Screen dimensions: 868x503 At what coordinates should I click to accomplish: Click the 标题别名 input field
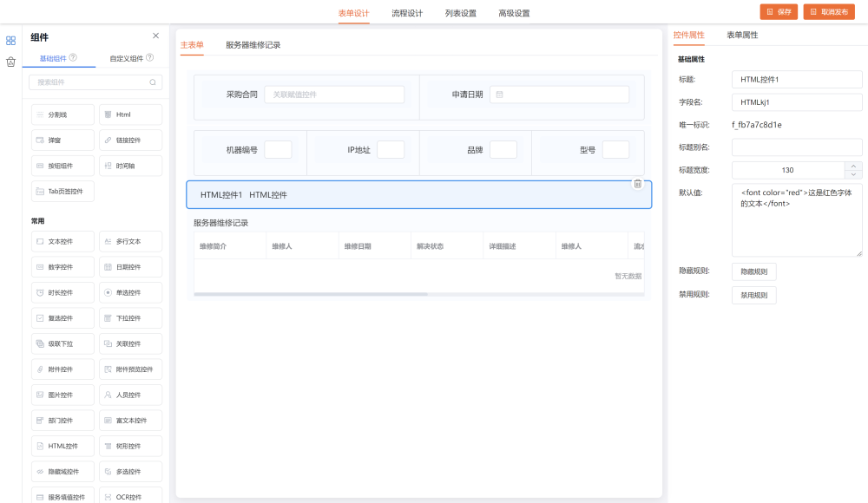click(x=796, y=147)
